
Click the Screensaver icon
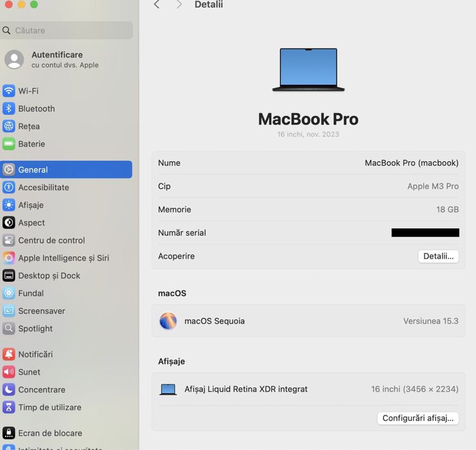[9, 310]
